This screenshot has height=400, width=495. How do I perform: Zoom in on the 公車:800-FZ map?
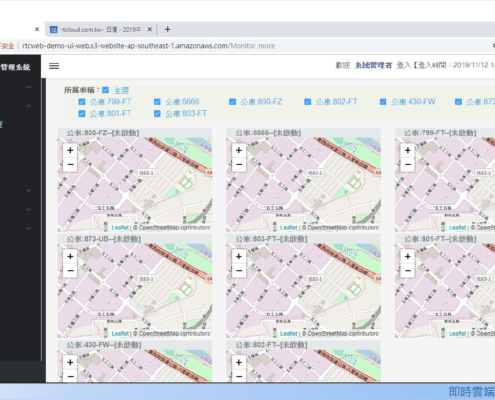[70, 150]
